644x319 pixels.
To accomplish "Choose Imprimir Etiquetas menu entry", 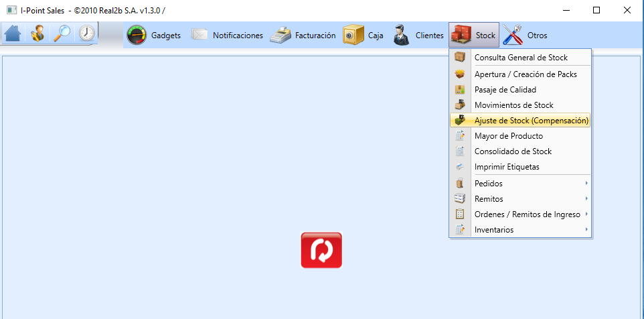I will point(520,167).
